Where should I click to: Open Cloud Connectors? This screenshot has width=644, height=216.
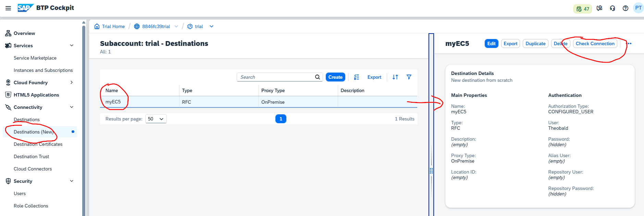pos(33,169)
